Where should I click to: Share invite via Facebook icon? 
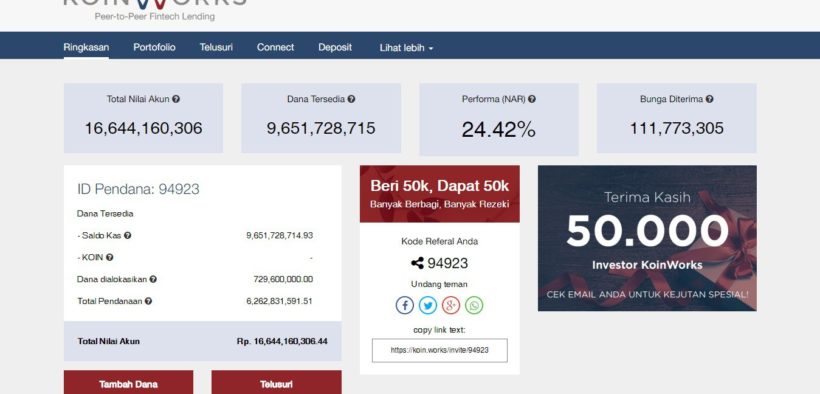point(405,305)
